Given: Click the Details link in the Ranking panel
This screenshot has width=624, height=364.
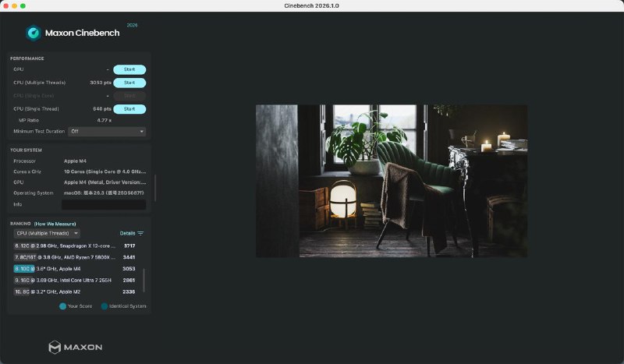Looking at the screenshot, I should (127, 234).
